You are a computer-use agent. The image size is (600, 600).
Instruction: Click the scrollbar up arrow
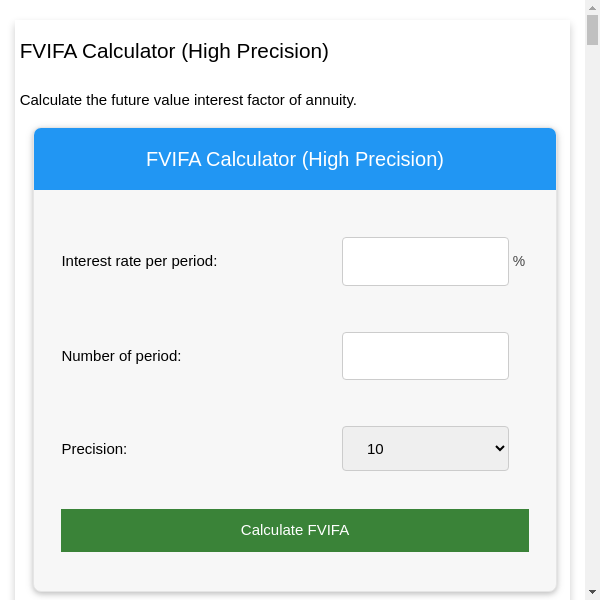tap(592, 8)
